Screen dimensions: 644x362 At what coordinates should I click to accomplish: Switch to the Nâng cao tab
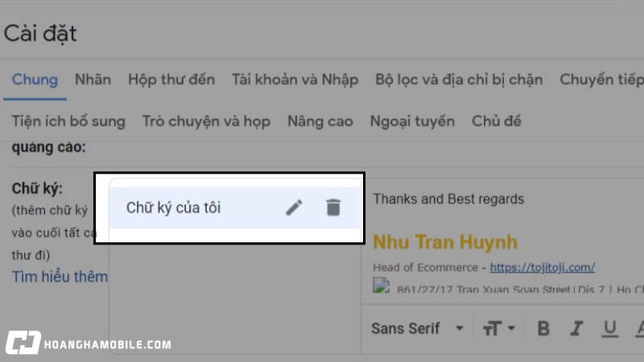320,121
